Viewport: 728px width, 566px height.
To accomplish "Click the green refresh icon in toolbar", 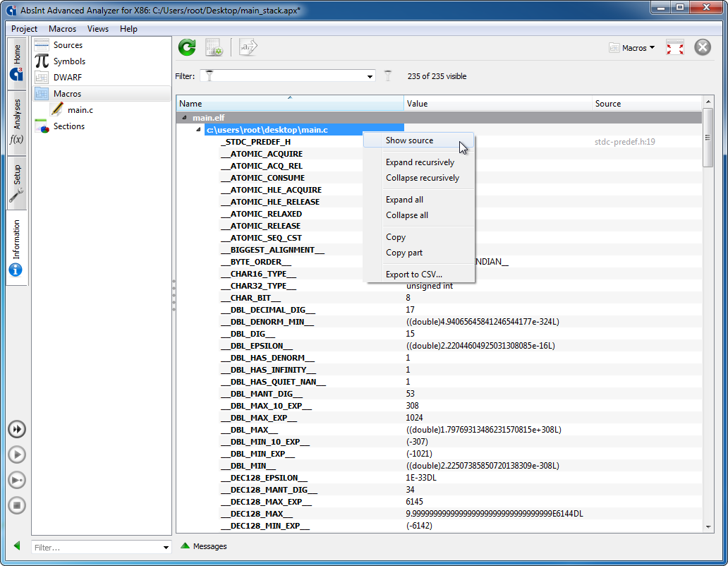I will pyautogui.click(x=187, y=47).
